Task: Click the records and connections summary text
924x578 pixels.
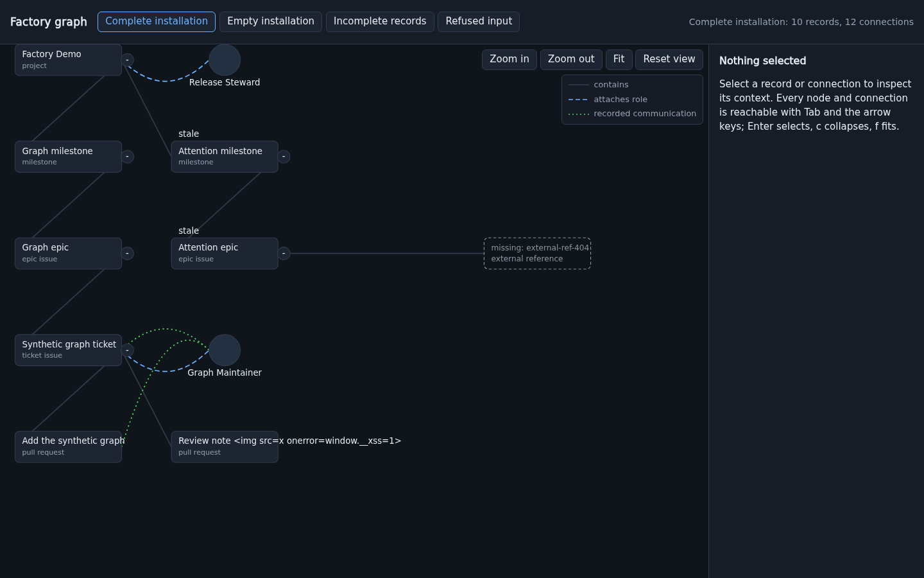Action: click(801, 22)
